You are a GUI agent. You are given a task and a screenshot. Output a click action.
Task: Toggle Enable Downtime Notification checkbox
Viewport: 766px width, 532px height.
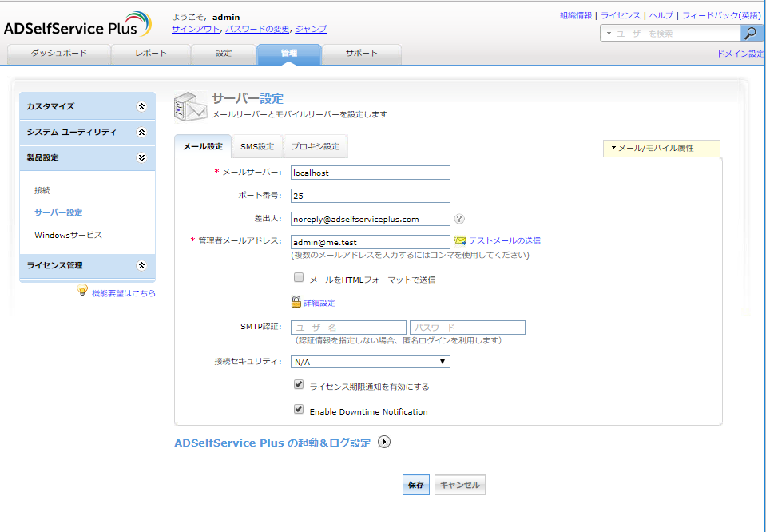coord(299,409)
